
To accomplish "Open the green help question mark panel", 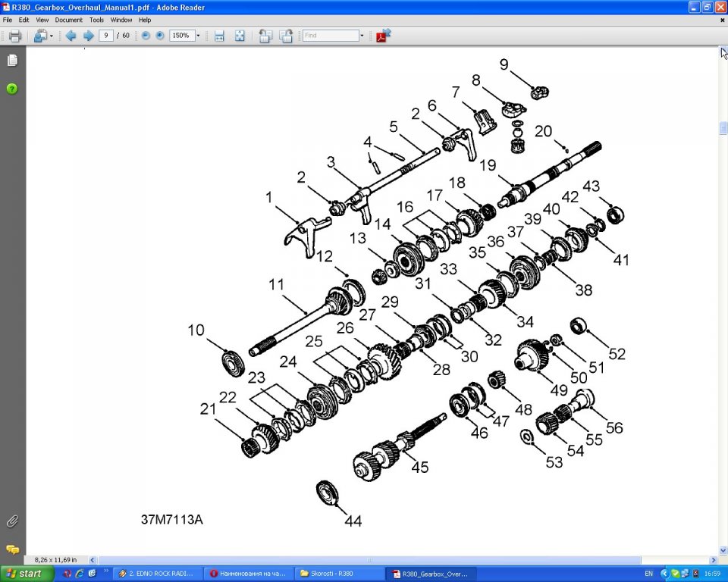I will pyautogui.click(x=12, y=89).
